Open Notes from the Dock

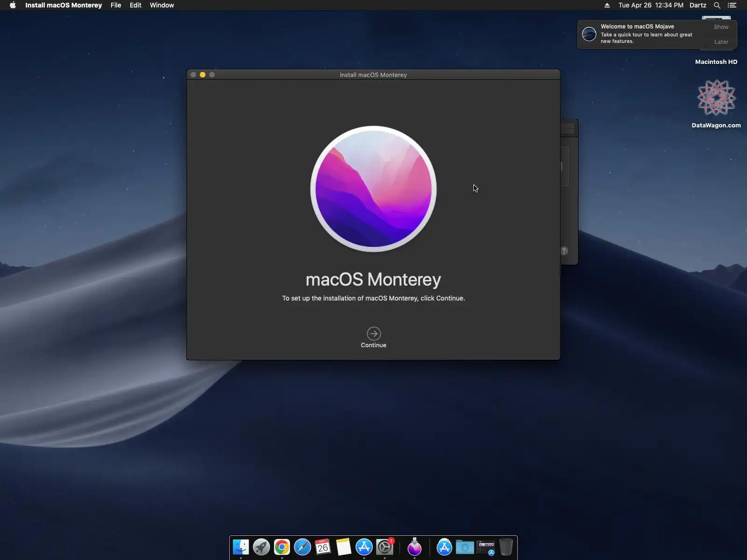pyautogui.click(x=344, y=547)
